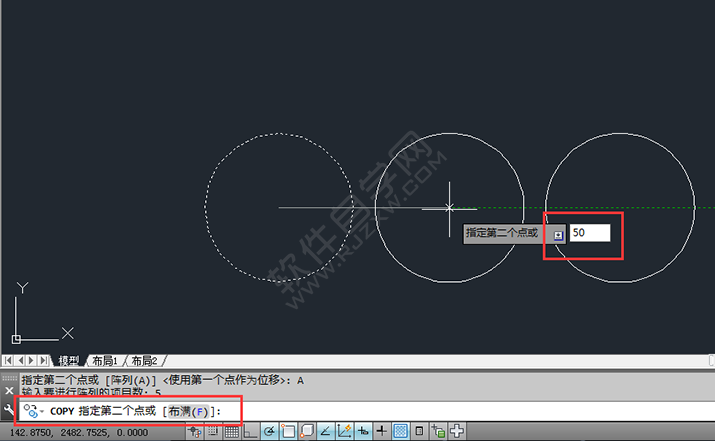
Task: Switch to the 布局2 layout tab
Action: (144, 361)
